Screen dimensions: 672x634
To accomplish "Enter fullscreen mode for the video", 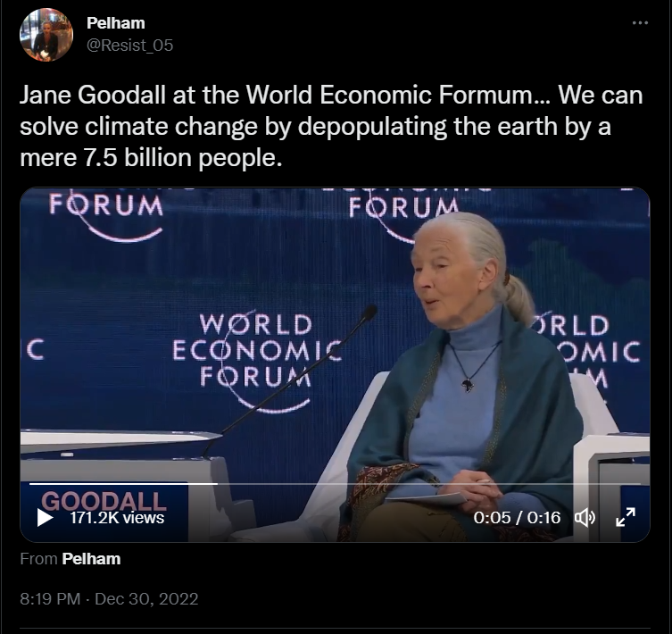I will pos(626,517).
